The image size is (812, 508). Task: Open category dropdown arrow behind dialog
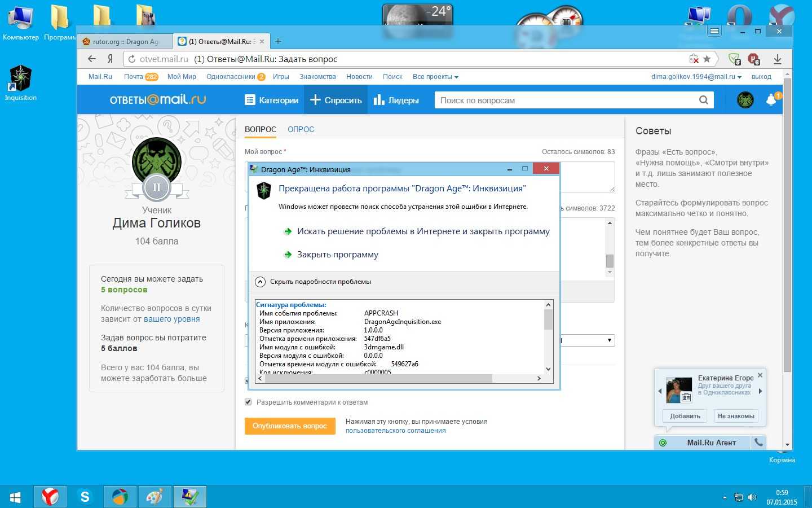[609, 340]
